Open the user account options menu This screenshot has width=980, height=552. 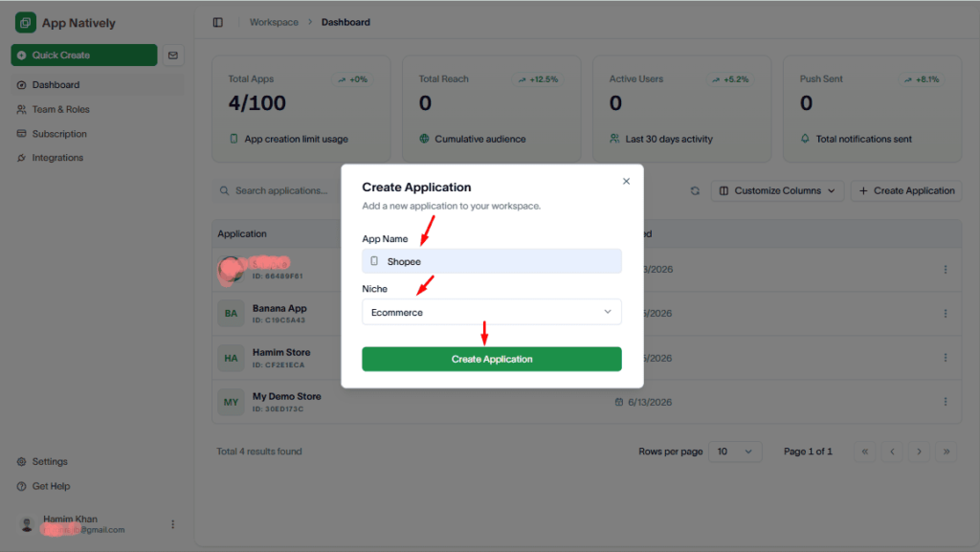pos(173,524)
